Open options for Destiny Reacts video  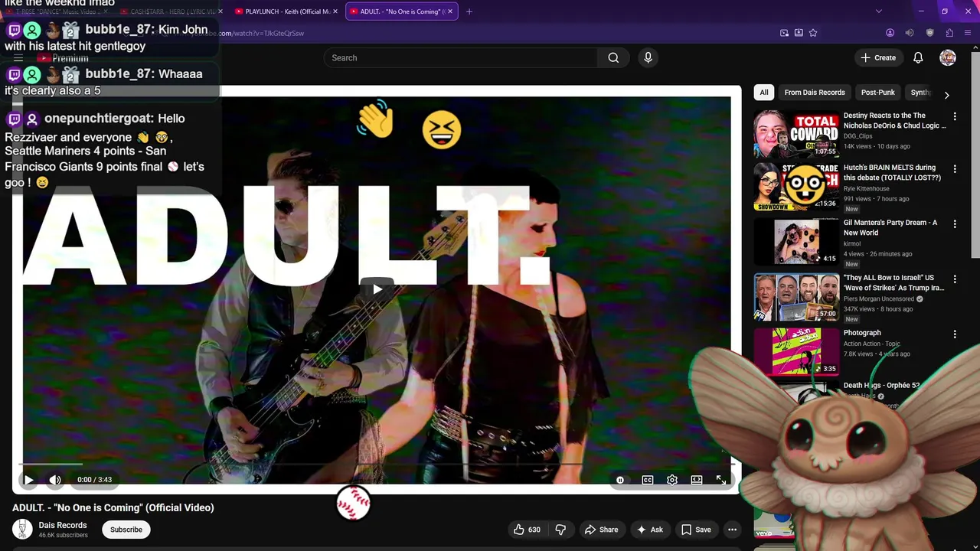(955, 116)
